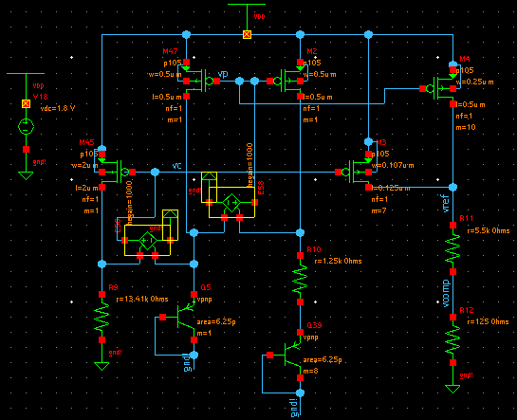
Task: Click the 'M47' instance name
Action: [x=170, y=51]
